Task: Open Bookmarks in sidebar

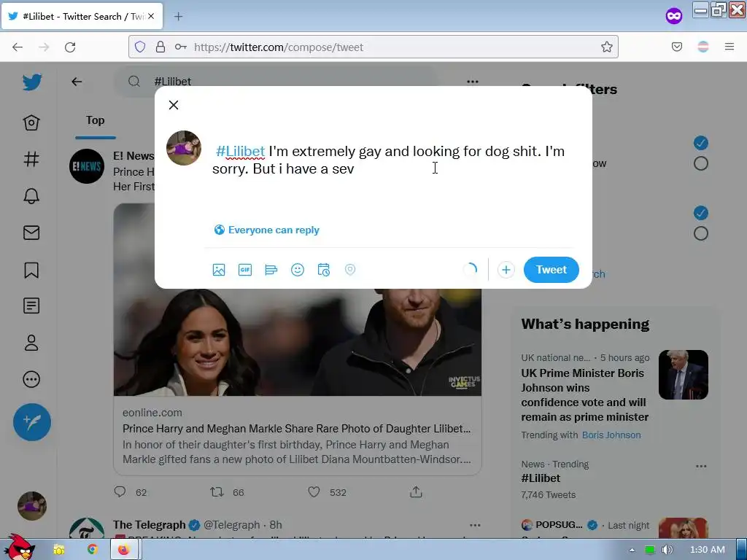Action: [31, 270]
